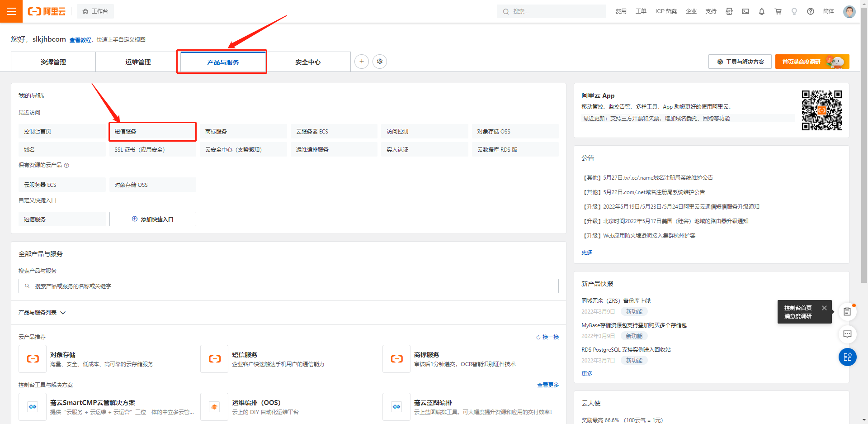Open 云服务器 ECS under owned products
The width and height of the screenshot is (868, 424).
coord(62,185)
